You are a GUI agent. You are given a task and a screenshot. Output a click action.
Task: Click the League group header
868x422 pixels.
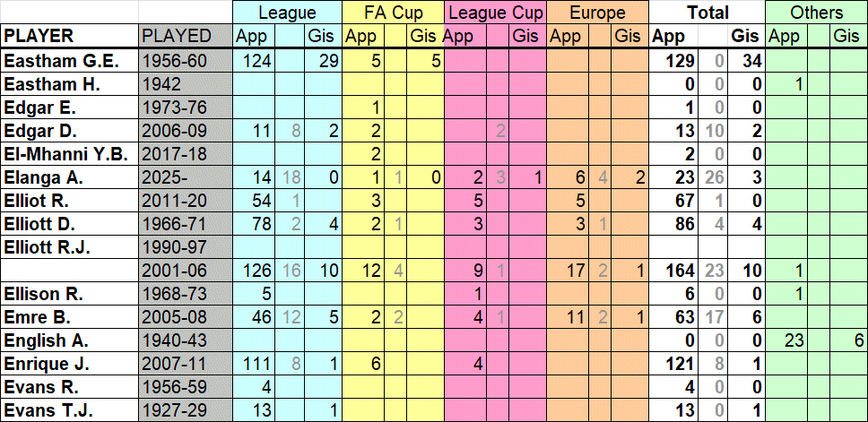tap(287, 13)
